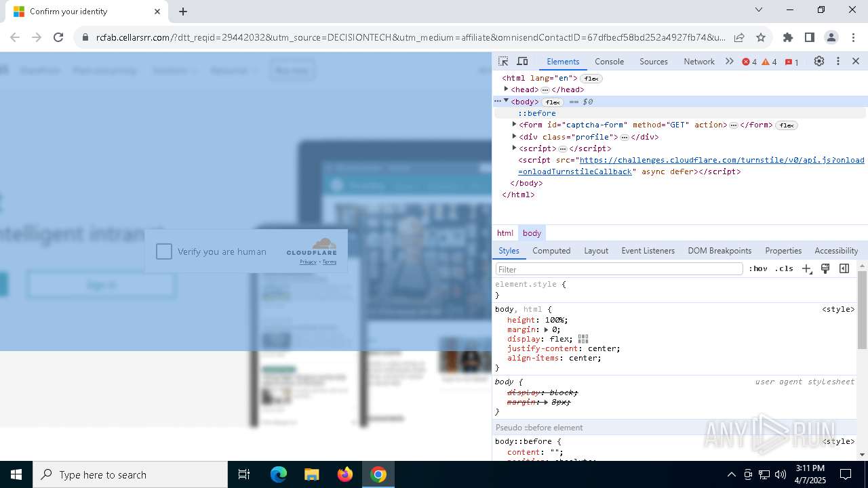The width and height of the screenshot is (868, 488).
Task: Toggle the :hov element state button
Action: tap(758, 268)
